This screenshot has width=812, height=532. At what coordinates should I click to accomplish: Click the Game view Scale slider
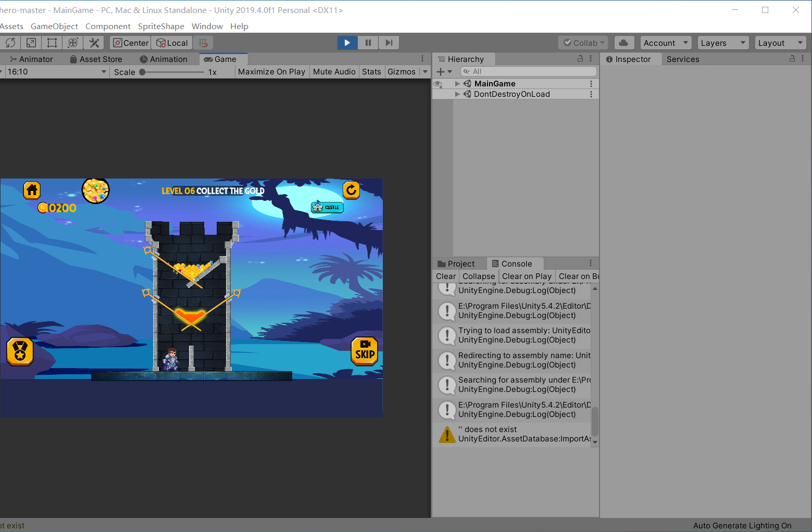tap(172, 72)
